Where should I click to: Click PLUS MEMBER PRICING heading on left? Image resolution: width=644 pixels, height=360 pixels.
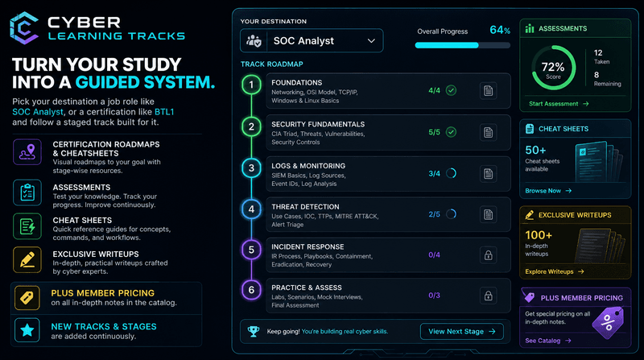(103, 293)
